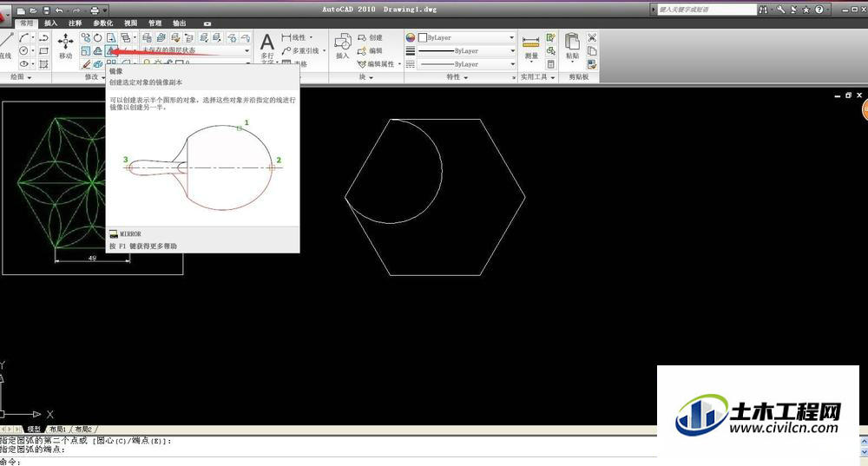
Task: Open the Quick Calculator icon in utilities
Action: 551,64
